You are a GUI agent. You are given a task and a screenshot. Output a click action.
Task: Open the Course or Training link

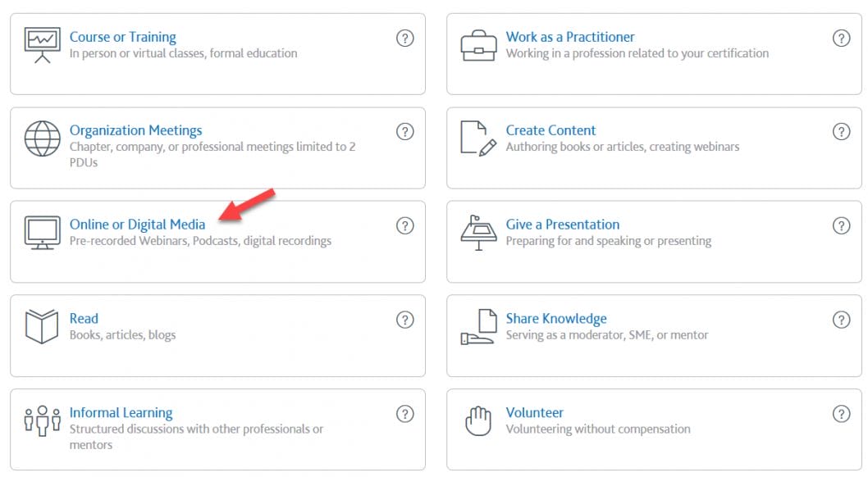123,36
